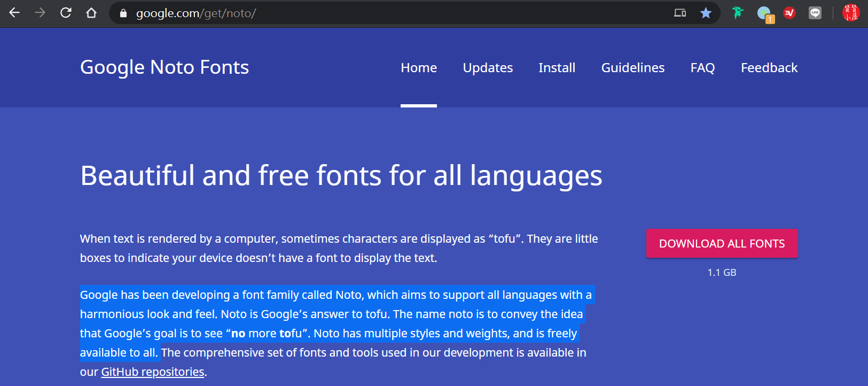868x386 pixels.
Task: Open the Install navigation tab
Action: point(557,68)
